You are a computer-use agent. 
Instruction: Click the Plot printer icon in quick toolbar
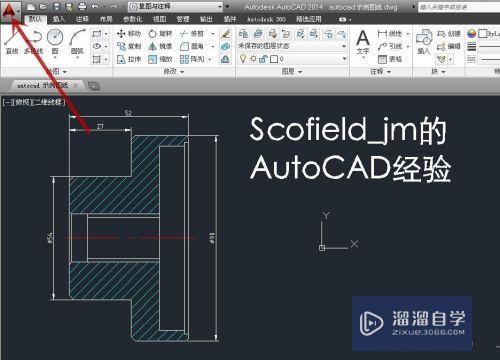[82, 6]
